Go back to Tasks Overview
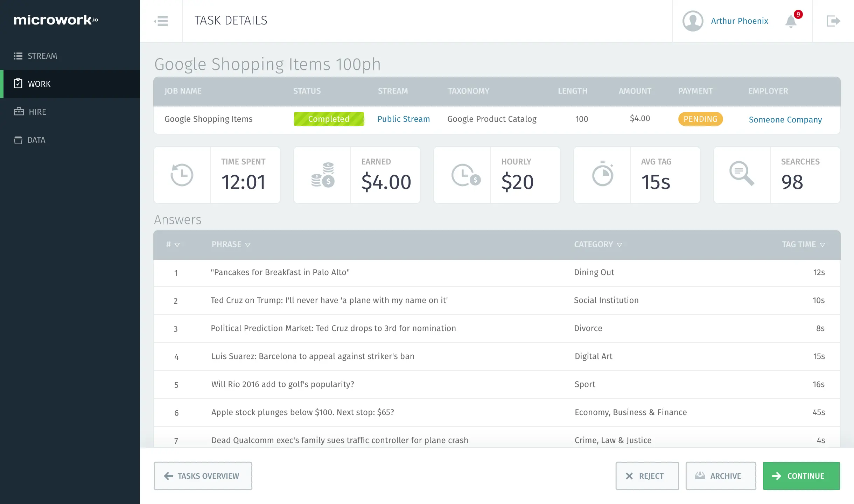 click(203, 476)
